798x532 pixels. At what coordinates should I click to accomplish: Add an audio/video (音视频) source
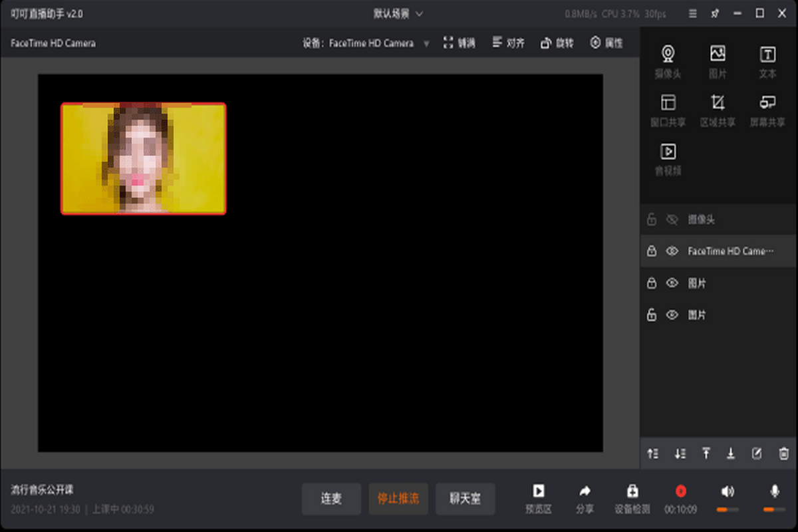point(668,160)
